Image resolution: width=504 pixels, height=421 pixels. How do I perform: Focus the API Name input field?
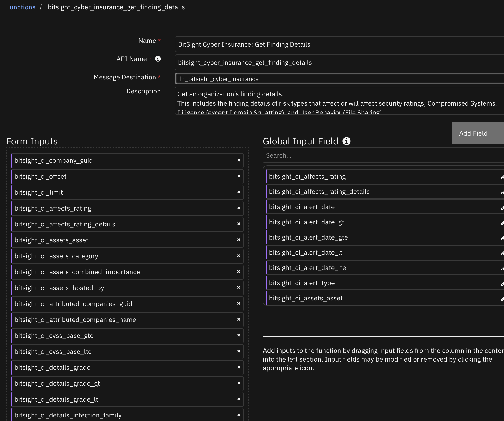339,62
